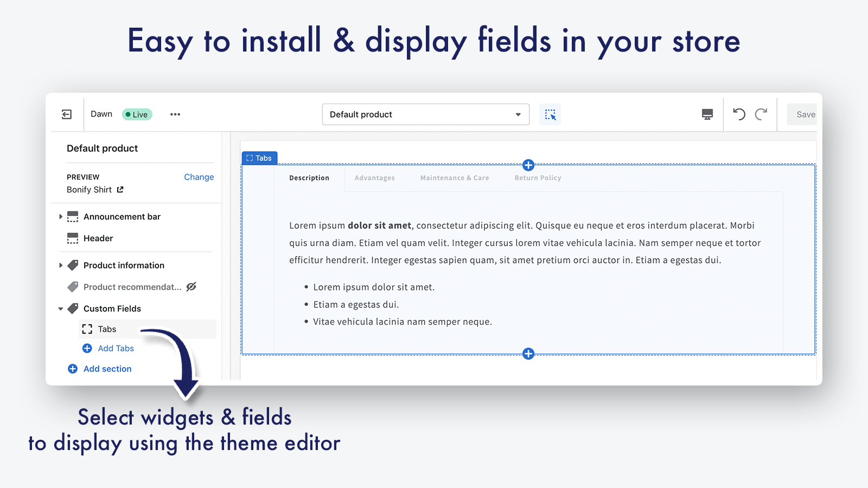868x488 pixels.
Task: Click the plus icon below the tabs content
Action: coord(528,354)
